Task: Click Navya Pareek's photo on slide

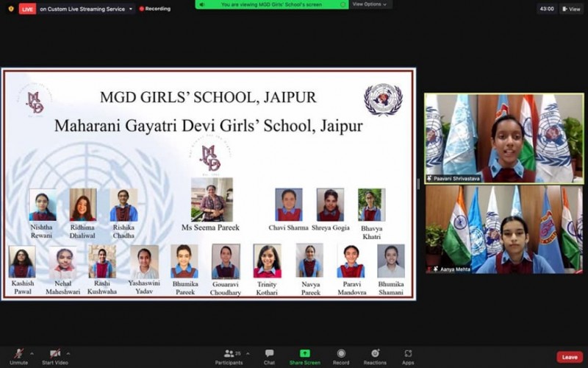Action: coord(309,261)
